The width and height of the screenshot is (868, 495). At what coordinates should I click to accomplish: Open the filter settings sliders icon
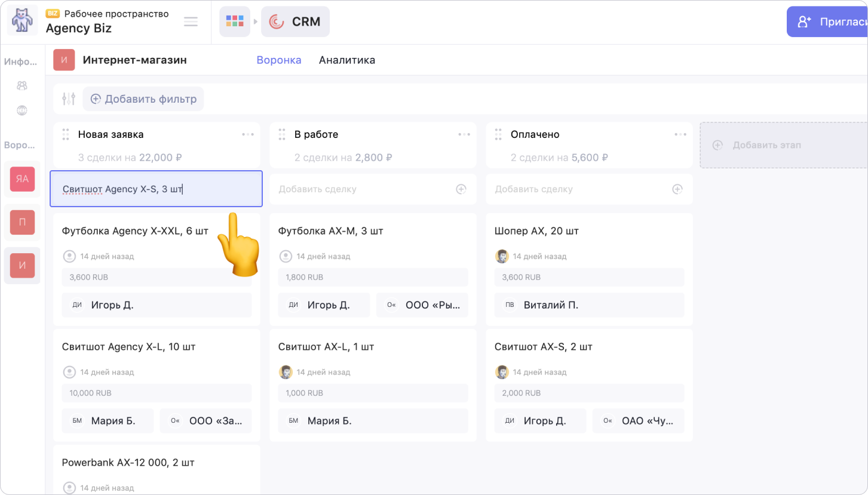pyautogui.click(x=69, y=99)
